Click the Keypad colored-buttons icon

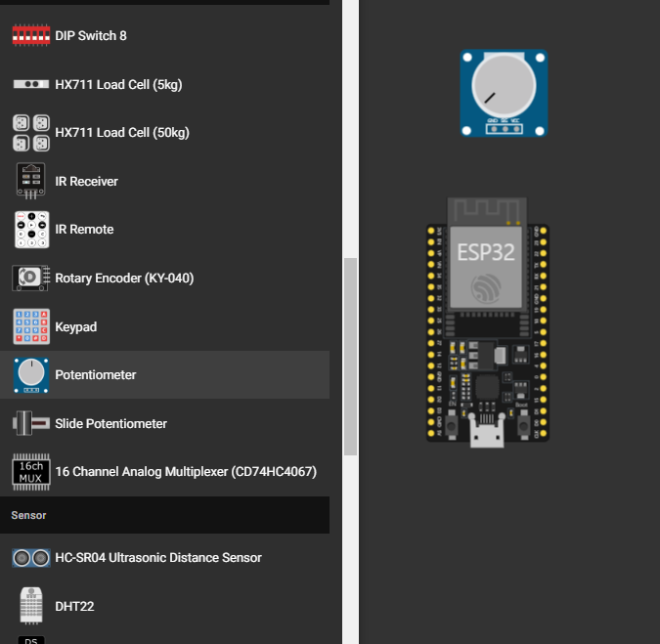(31, 326)
